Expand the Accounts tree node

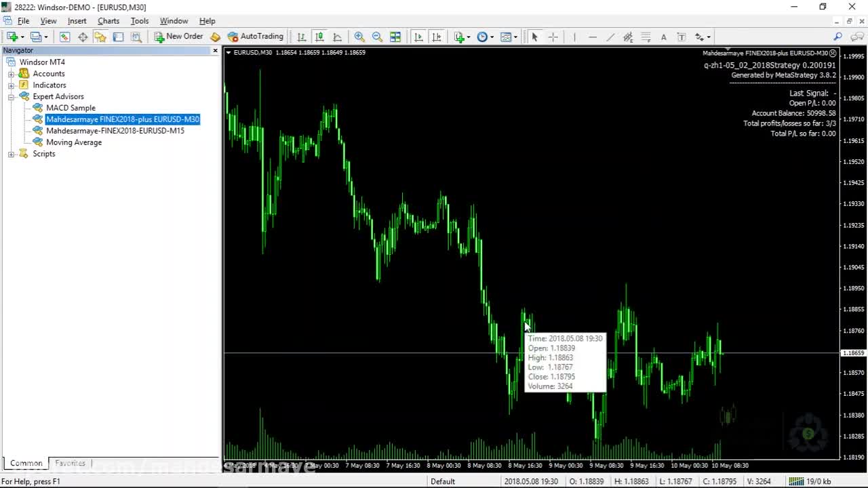tap(11, 74)
